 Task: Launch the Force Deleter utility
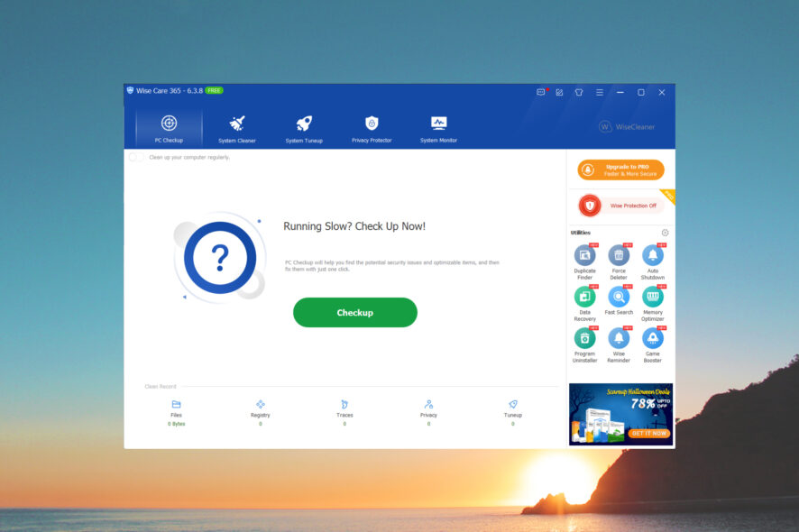point(619,261)
